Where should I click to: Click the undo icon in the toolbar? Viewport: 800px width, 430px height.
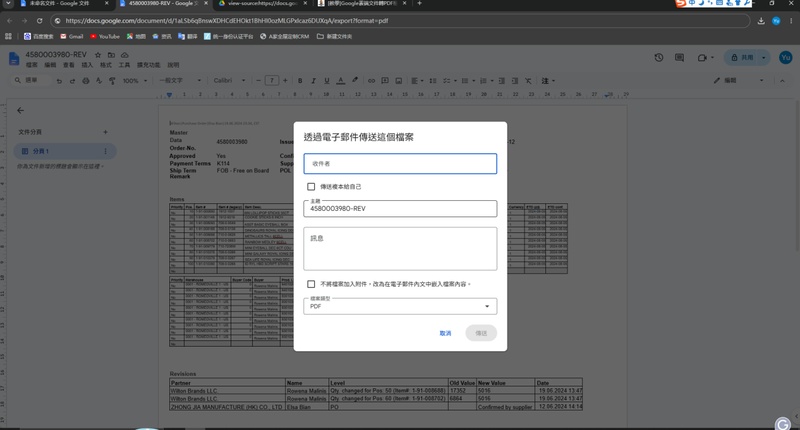tap(59, 81)
